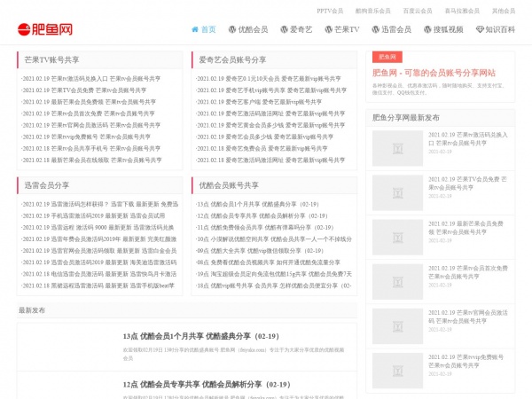The image size is (532, 399).
Task: Click the WordPress icon beside 搜狐视频
Action: [427, 29]
